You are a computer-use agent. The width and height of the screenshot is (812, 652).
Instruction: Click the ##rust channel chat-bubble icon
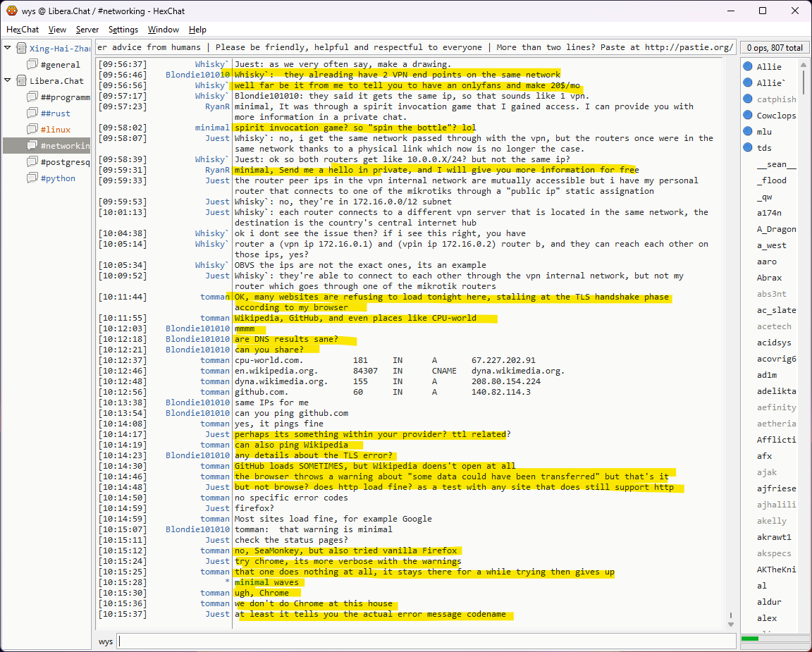pyautogui.click(x=32, y=113)
